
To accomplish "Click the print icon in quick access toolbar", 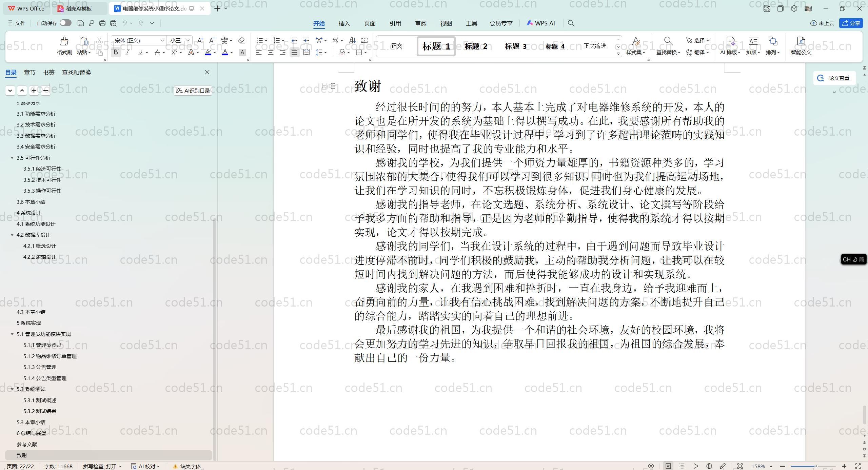I will 102,23.
